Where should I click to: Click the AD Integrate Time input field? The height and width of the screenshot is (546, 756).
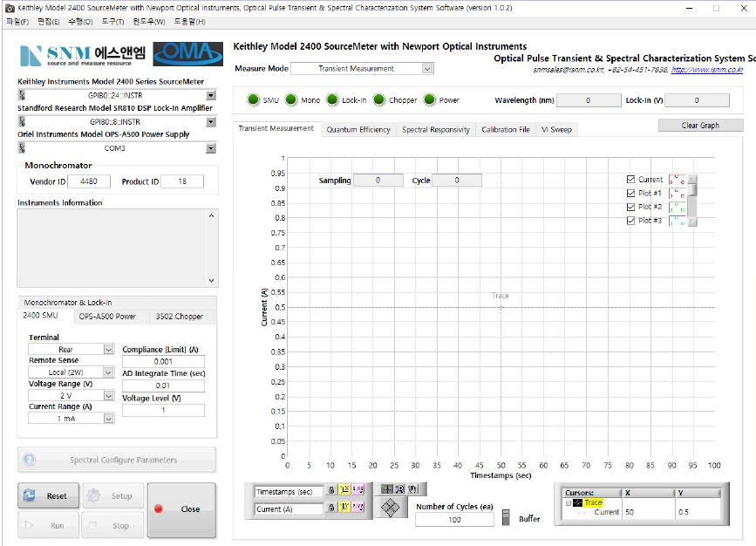click(x=163, y=386)
